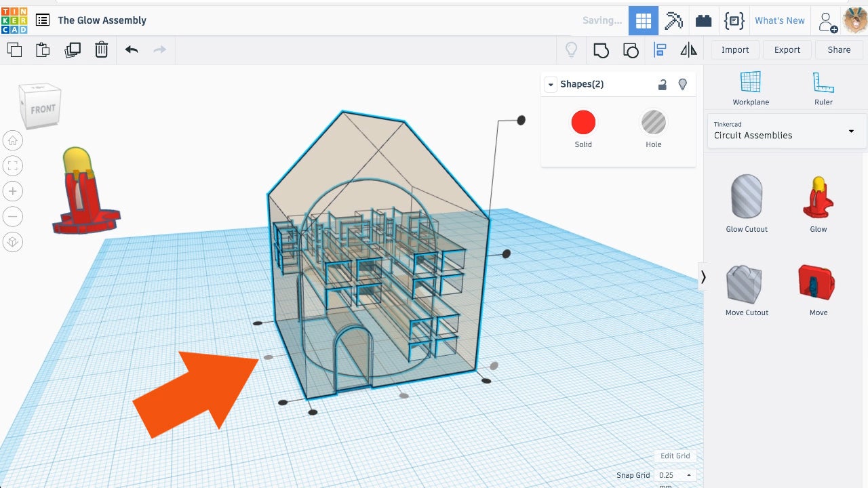Set shapes to Solid red color
The width and height of the screenshot is (868, 488).
[x=583, y=123]
